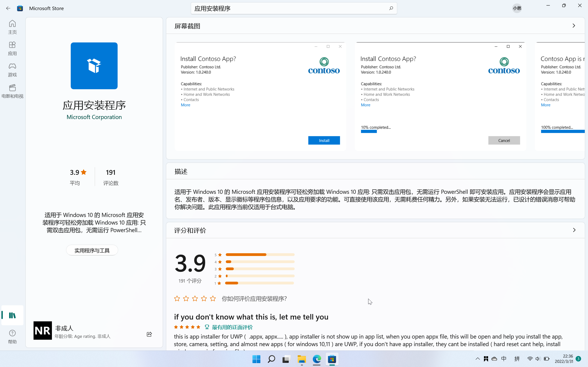Click the search magnifier in search box

coord(391,8)
